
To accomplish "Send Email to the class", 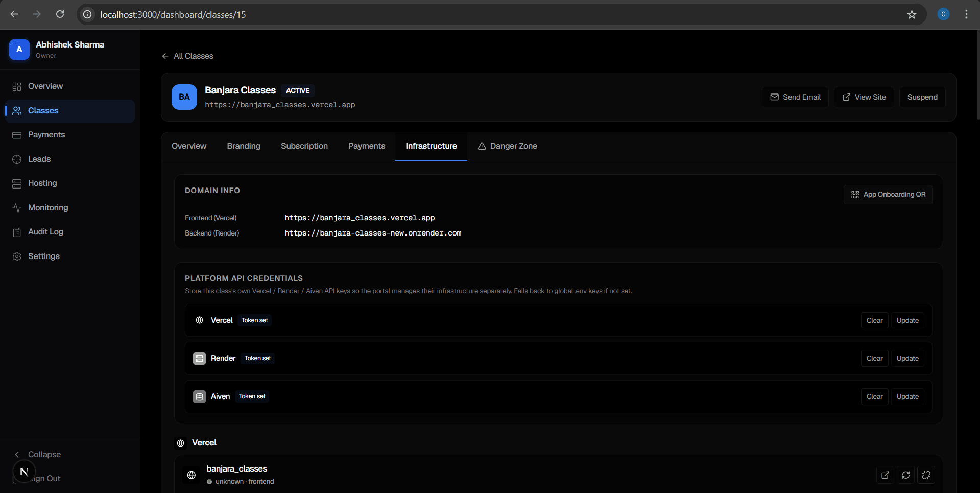I will click(x=795, y=97).
